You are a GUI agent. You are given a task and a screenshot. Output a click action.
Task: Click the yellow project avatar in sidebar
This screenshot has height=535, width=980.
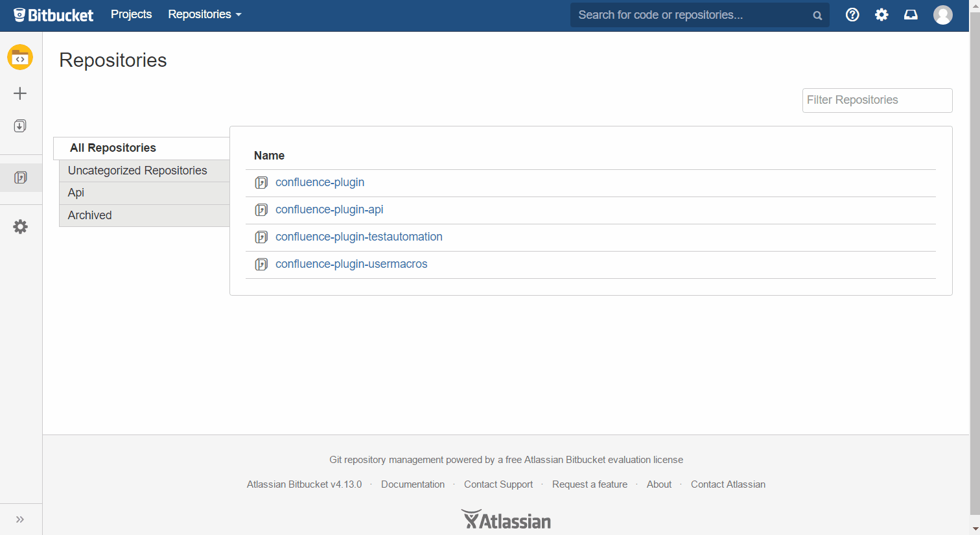(20, 57)
